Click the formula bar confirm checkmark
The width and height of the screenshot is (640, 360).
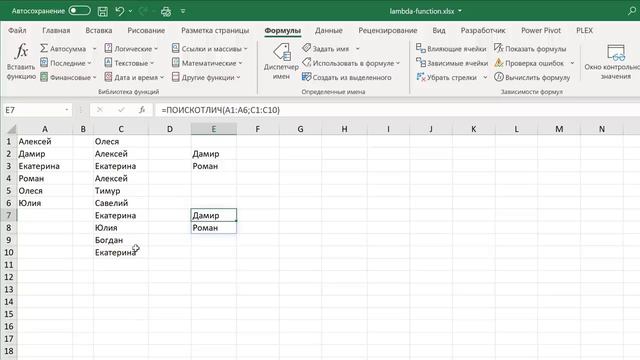(x=121, y=110)
